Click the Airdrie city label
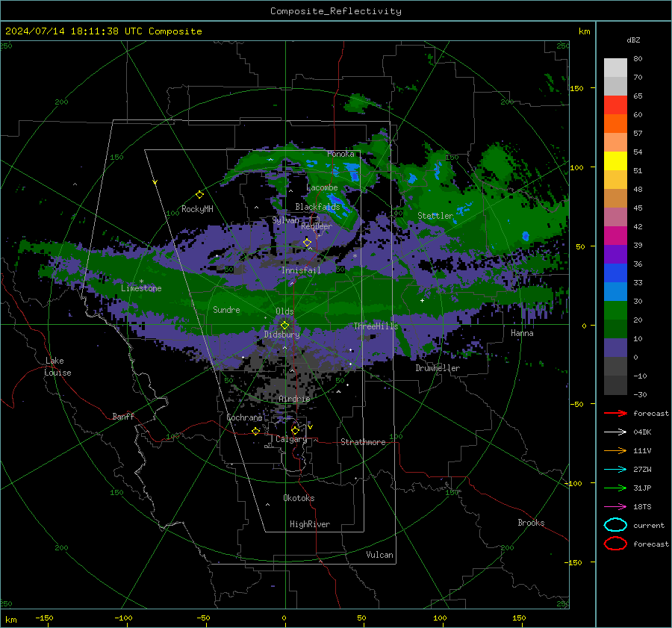Screen dimensions: 672x628 point(294,399)
